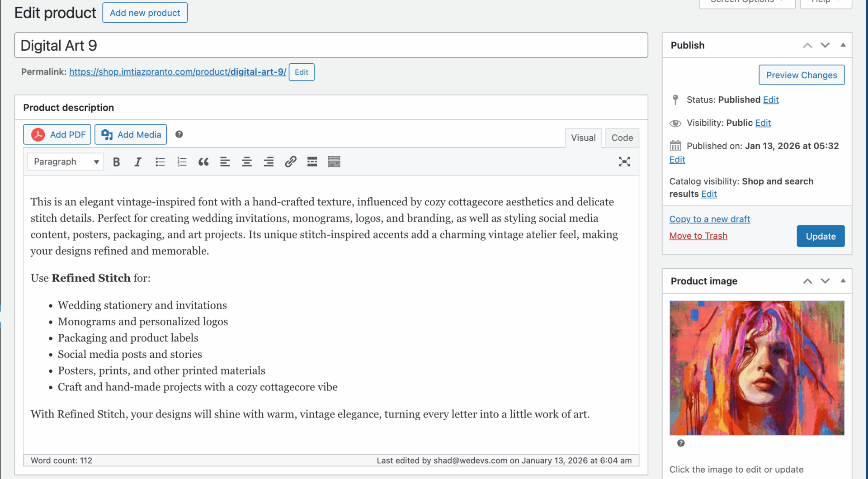The width and height of the screenshot is (868, 479).
Task: Click the product image thumbnail
Action: pos(756,367)
